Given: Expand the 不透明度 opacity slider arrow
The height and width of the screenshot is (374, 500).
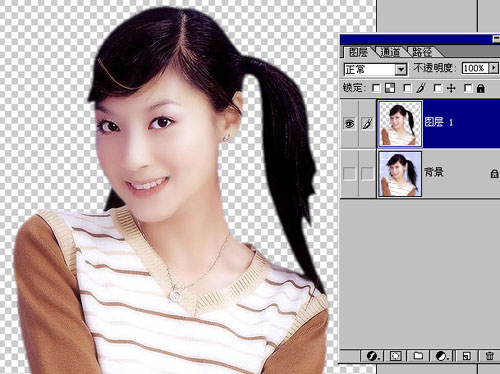Looking at the screenshot, I should point(494,68).
